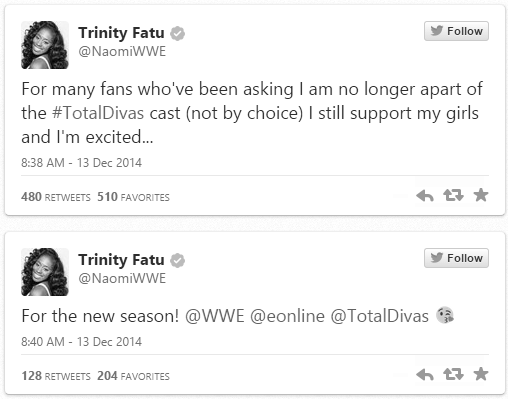Image resolution: width=508 pixels, height=399 pixels.
Task: Favorite the second tweet with star
Action: [x=481, y=374]
